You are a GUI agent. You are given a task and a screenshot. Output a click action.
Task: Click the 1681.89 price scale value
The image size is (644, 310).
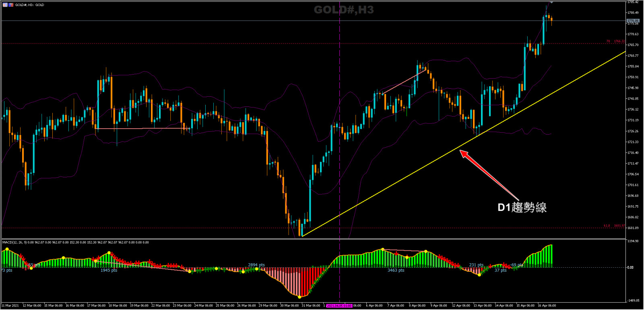633,228
